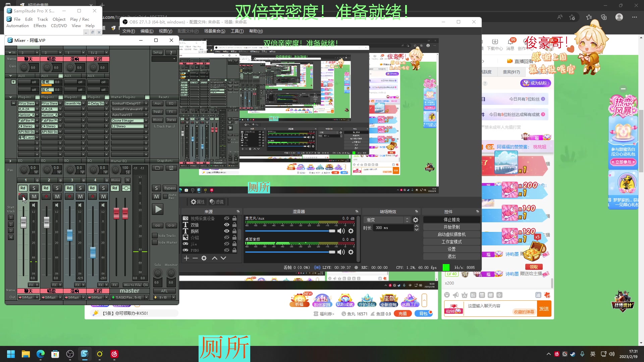Toggle lock on 介绍 source
Image resolution: width=644 pixels, height=362 pixels.
(x=234, y=238)
